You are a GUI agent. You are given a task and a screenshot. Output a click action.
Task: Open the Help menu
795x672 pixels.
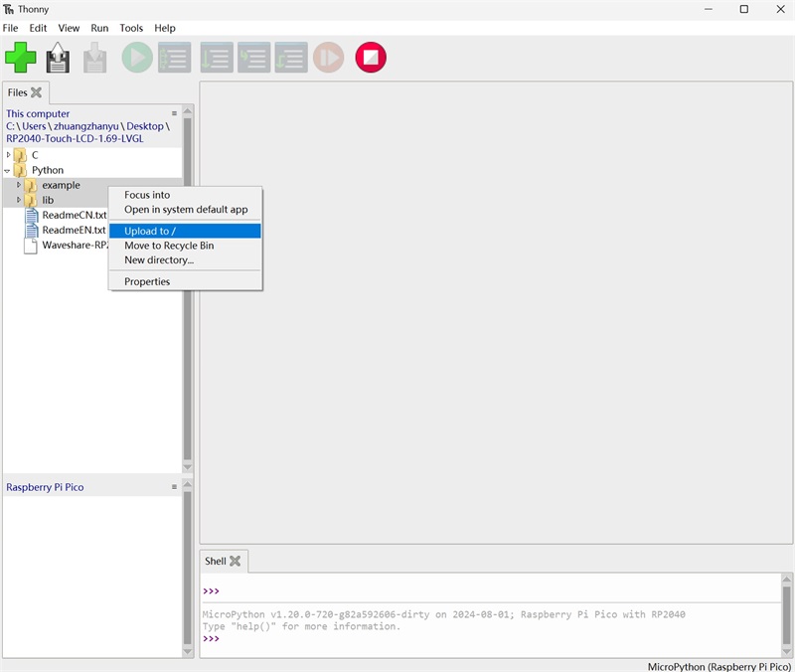[165, 28]
